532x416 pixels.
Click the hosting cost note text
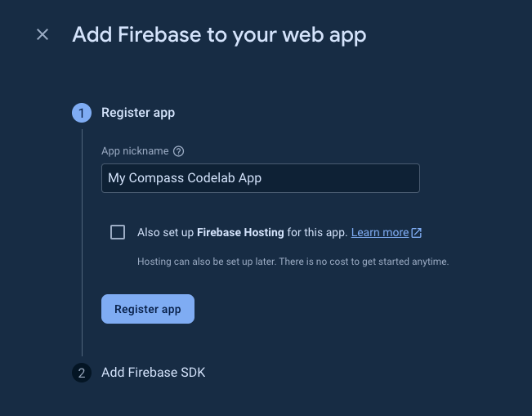click(293, 262)
